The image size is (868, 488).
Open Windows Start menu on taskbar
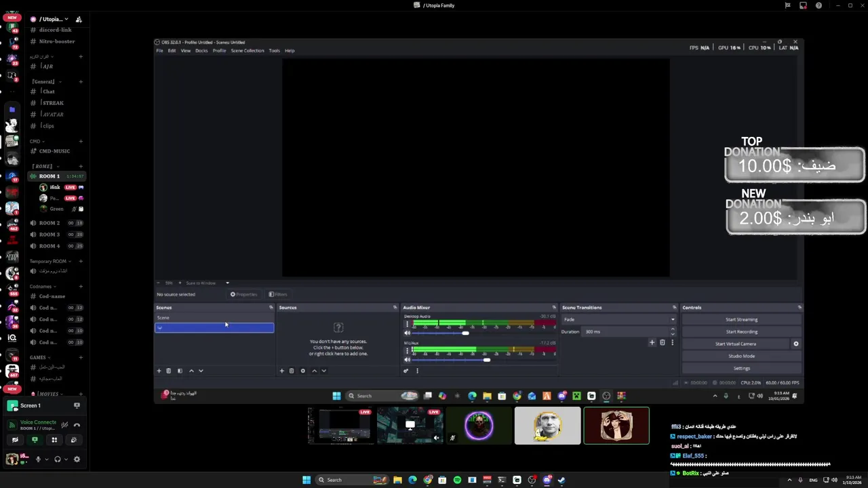pos(307,480)
